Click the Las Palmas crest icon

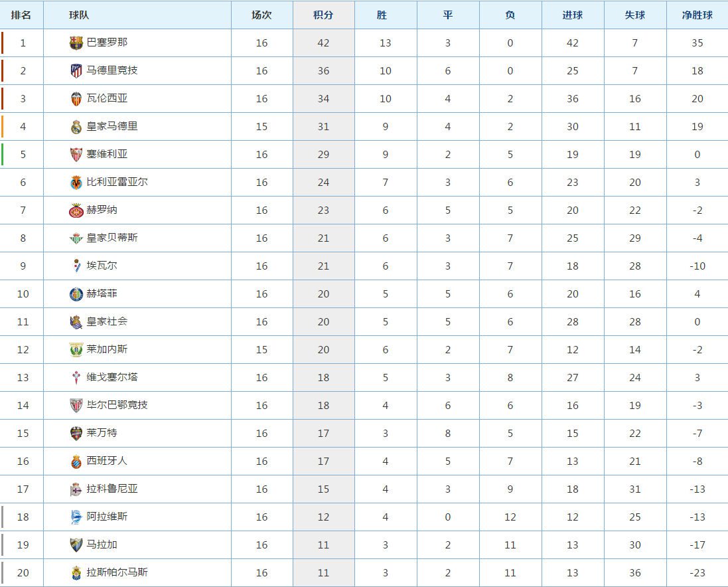pyautogui.click(x=76, y=572)
